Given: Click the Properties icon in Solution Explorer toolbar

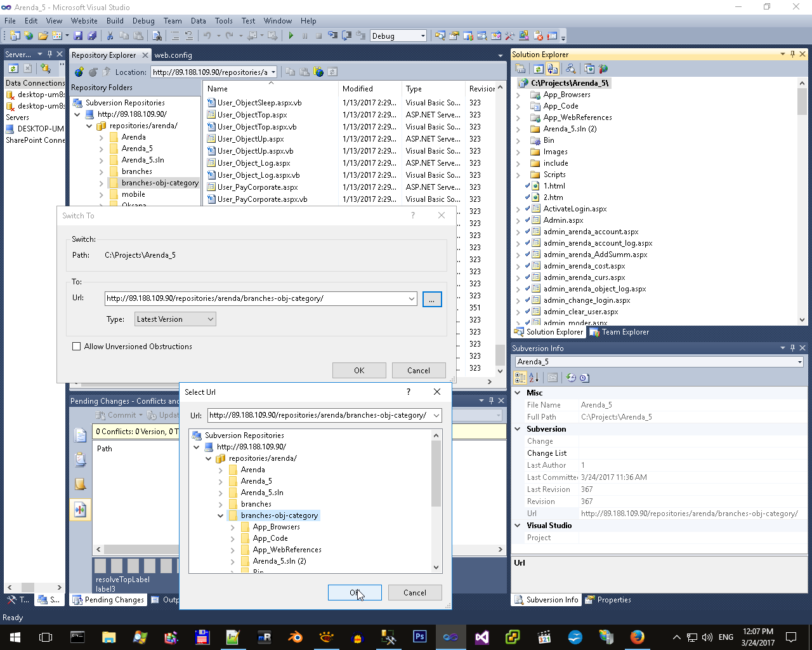Looking at the screenshot, I should coord(520,69).
